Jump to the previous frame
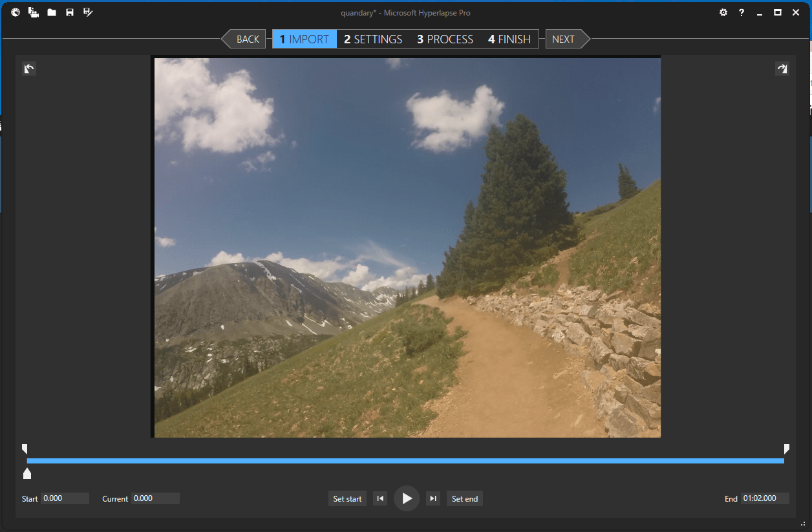Screen dimensions: 812x532 380,498
